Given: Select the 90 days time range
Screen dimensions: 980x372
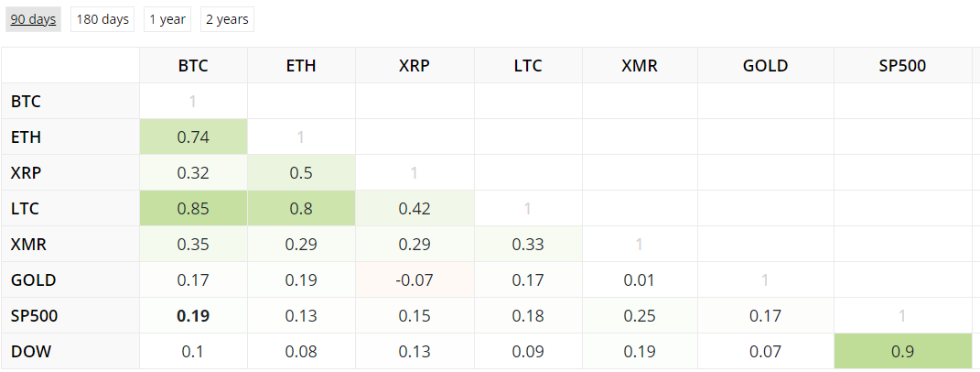Looking at the screenshot, I should pos(33,19).
